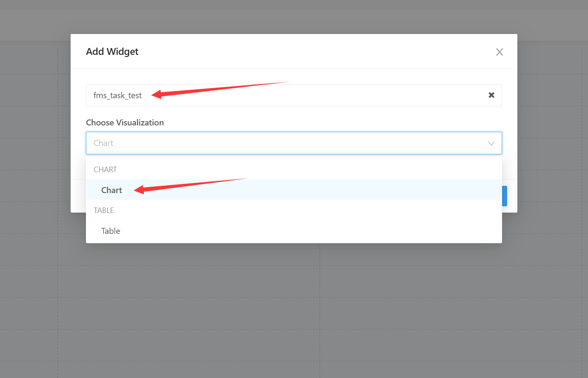Image resolution: width=588 pixels, height=378 pixels.
Task: Click the Choose Visualization label
Action: [x=125, y=122]
